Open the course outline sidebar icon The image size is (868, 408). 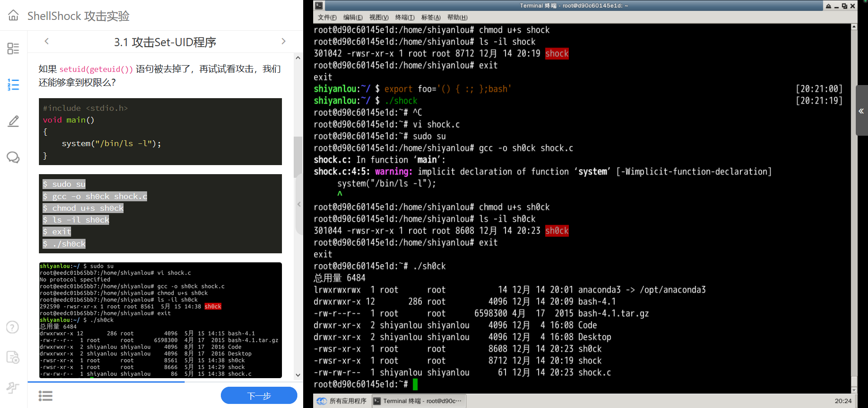point(13,48)
